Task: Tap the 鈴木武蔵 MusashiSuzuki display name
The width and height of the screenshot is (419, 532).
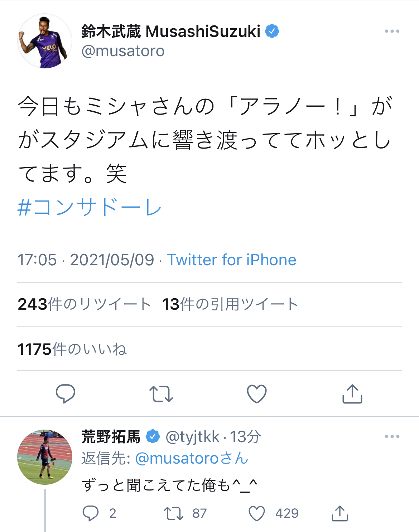Action: 170,32
